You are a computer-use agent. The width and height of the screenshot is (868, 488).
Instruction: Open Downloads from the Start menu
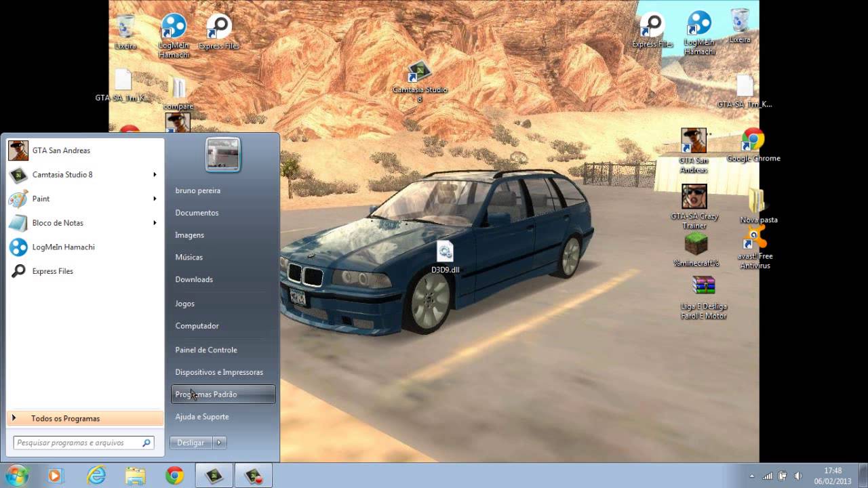coord(223,279)
